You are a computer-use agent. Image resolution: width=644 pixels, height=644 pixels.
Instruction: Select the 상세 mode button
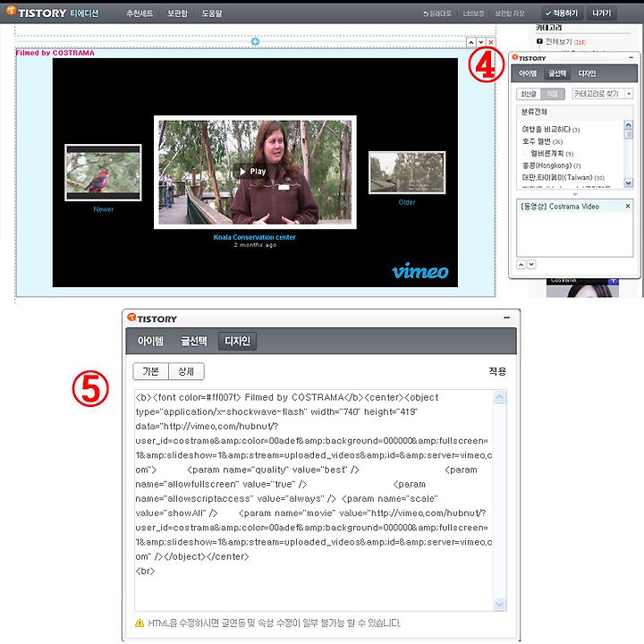tap(186, 371)
